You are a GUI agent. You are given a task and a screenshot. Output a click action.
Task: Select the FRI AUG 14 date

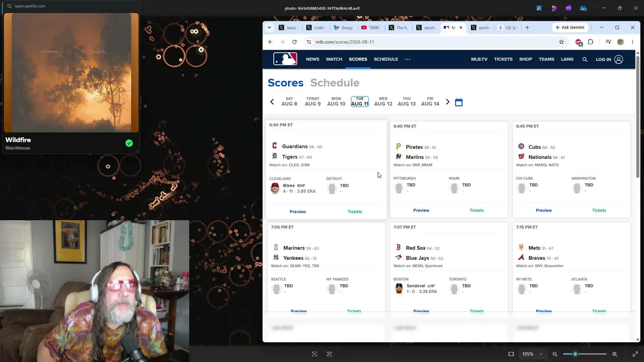pyautogui.click(x=430, y=102)
